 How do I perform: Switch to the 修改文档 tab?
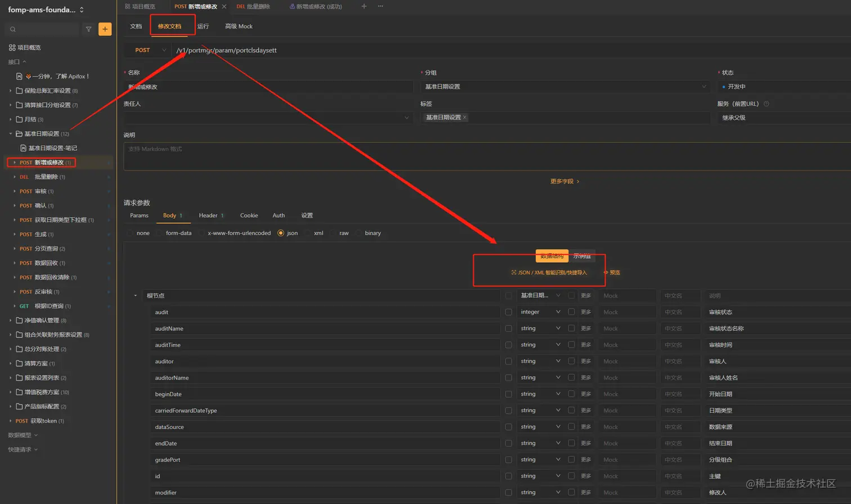pyautogui.click(x=169, y=26)
